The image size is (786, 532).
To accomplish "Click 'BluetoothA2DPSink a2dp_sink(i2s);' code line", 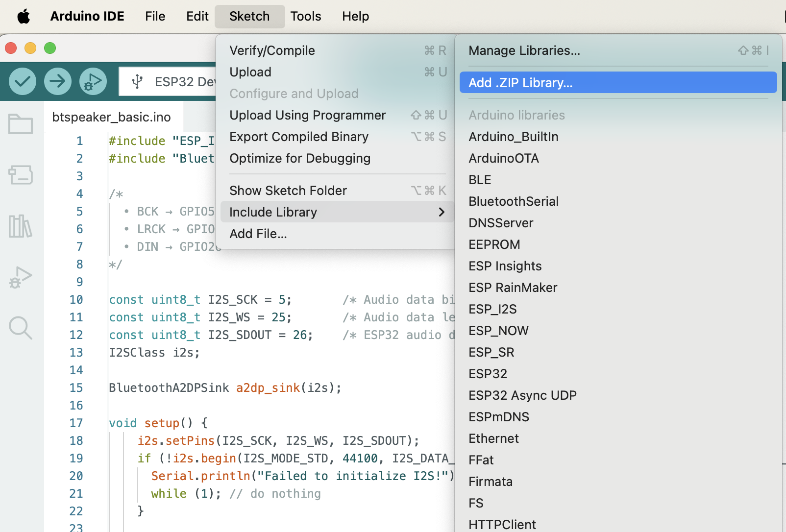I will click(x=225, y=388).
